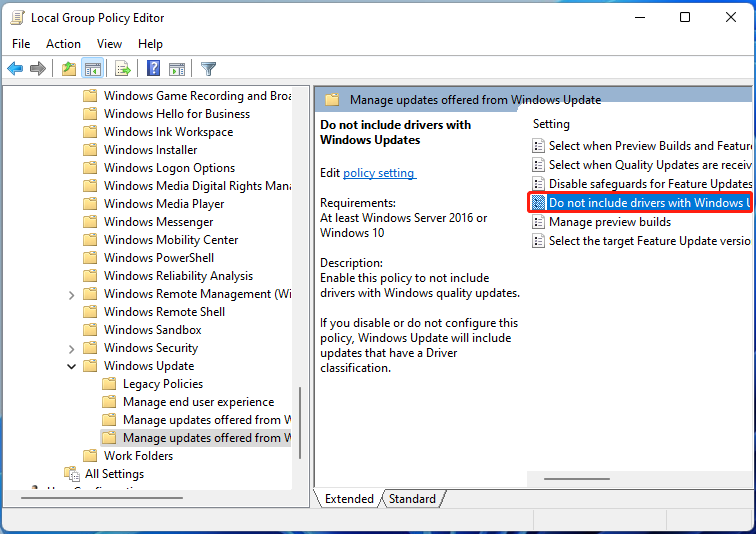Click the tree pane horizontal scrollbar
The width and height of the screenshot is (756, 534).
pyautogui.click(x=102, y=497)
